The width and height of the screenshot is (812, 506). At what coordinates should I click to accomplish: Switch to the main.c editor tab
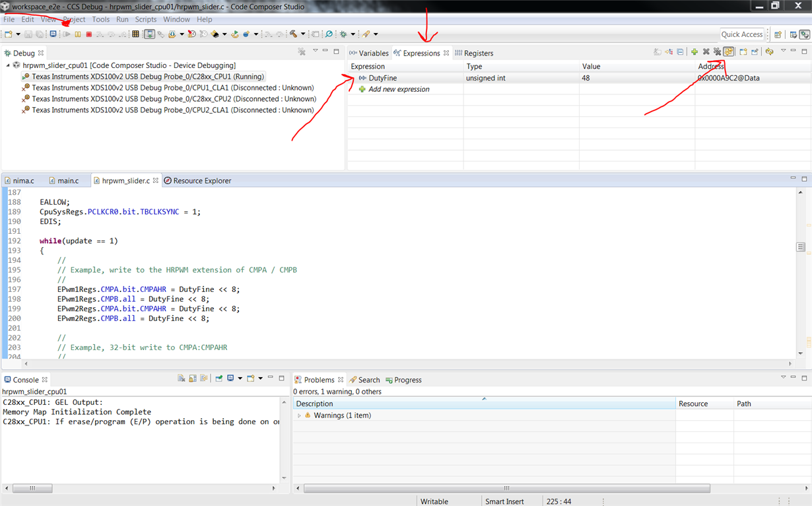pos(63,180)
